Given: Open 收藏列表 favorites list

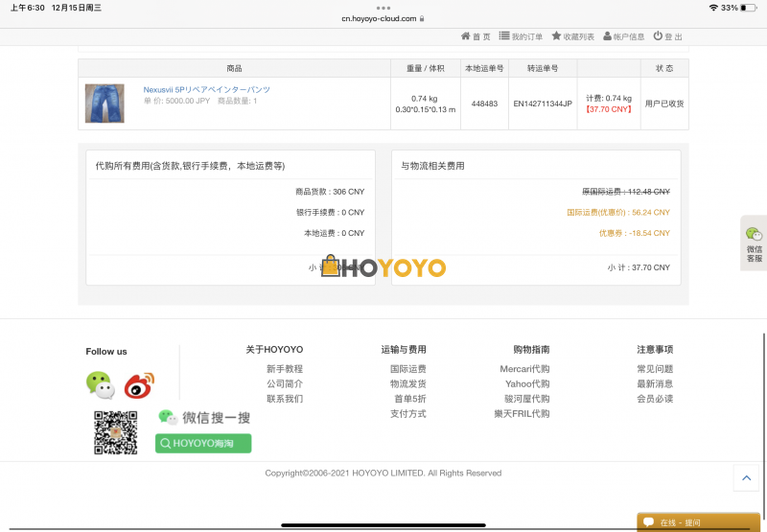Looking at the screenshot, I should click(572, 36).
